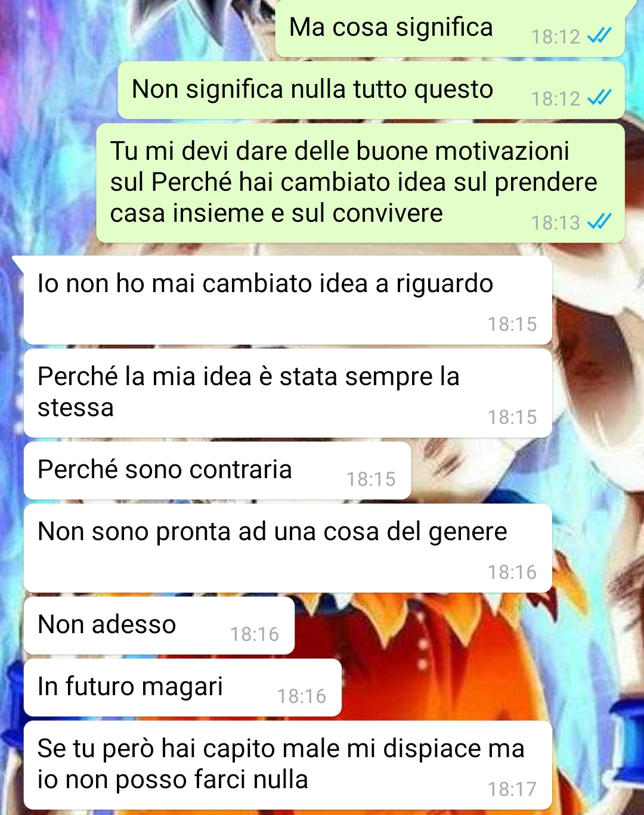Select the 'Perché la mia idea è stata' message

[x=287, y=393]
